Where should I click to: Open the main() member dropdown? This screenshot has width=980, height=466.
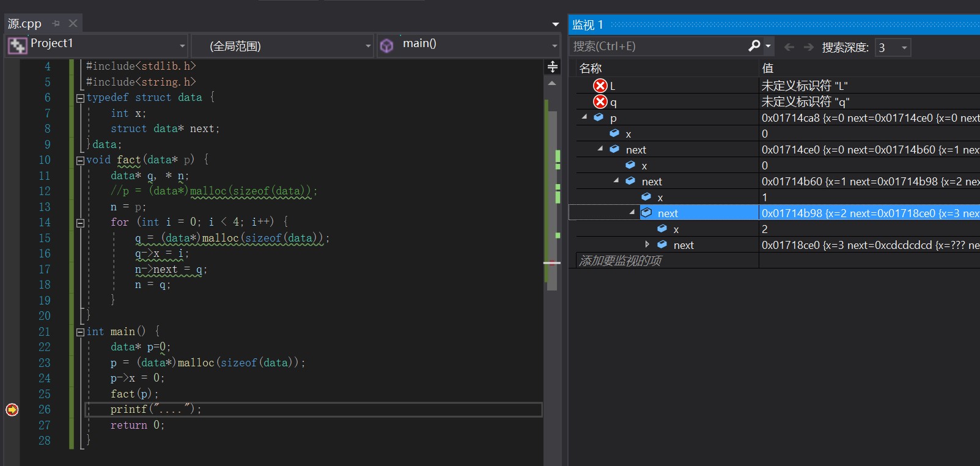pos(554,46)
